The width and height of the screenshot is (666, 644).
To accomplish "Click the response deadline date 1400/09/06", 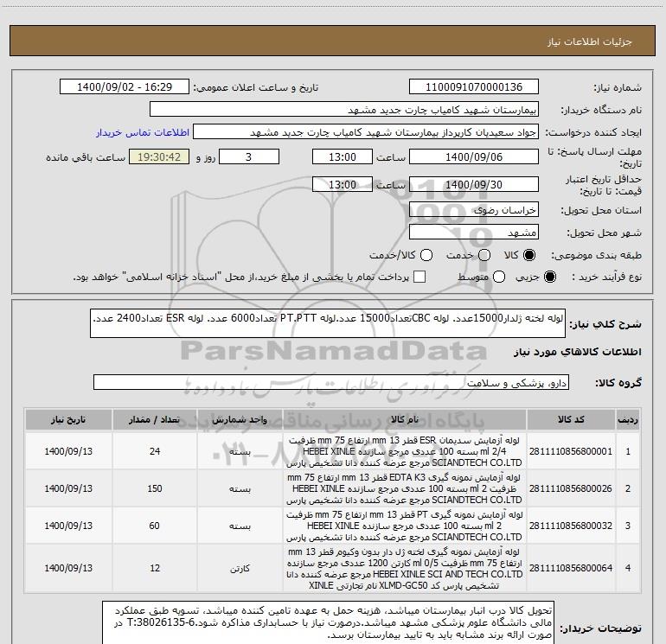I will pyautogui.click(x=474, y=156).
